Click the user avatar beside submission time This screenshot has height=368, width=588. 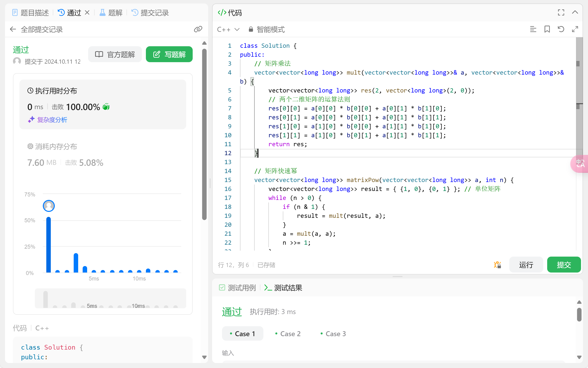[x=17, y=61]
